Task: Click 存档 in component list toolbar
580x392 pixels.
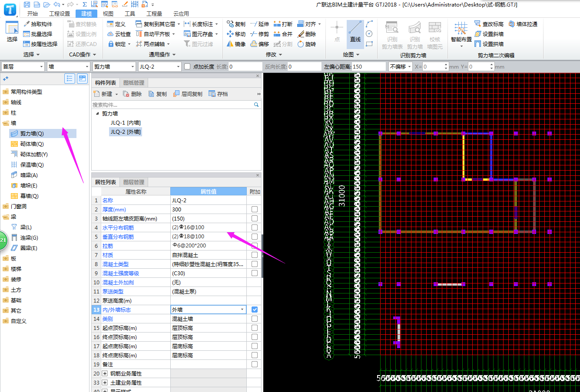Action: pos(218,94)
